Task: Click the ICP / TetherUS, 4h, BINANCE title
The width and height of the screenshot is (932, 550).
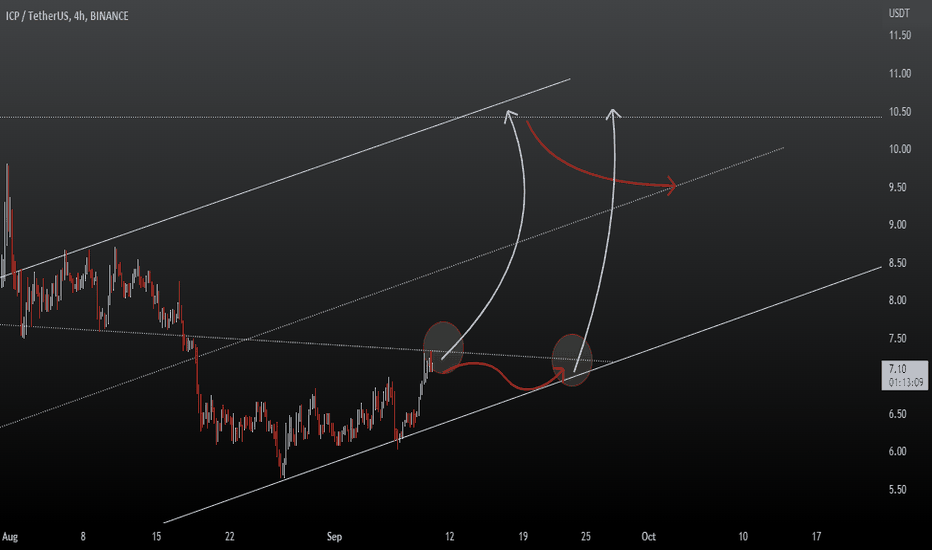Action: [67, 16]
